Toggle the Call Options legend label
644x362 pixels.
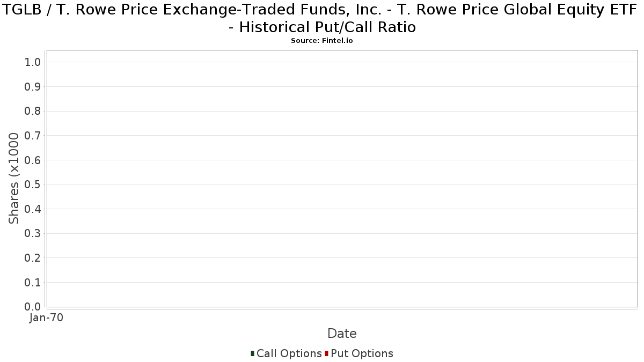(x=289, y=353)
